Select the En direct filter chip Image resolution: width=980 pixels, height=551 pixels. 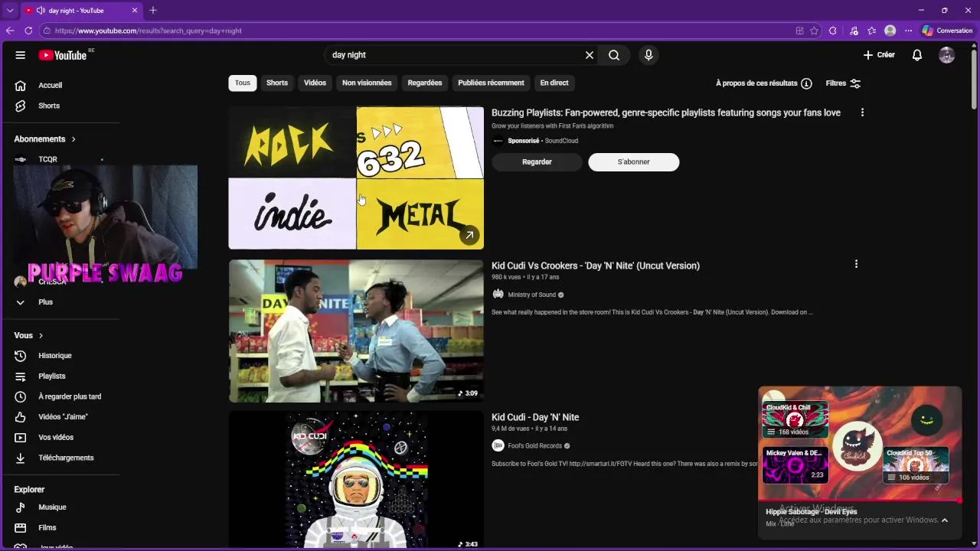click(554, 83)
